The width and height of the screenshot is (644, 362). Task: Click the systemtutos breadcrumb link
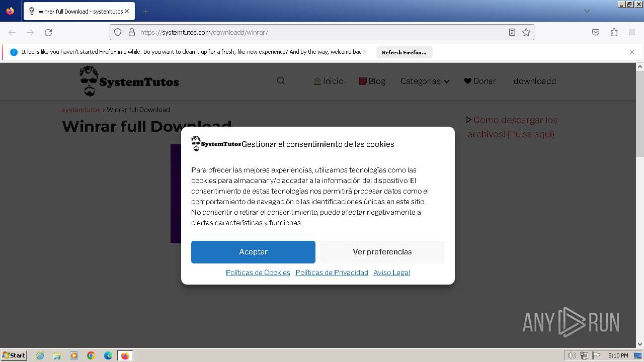81,110
